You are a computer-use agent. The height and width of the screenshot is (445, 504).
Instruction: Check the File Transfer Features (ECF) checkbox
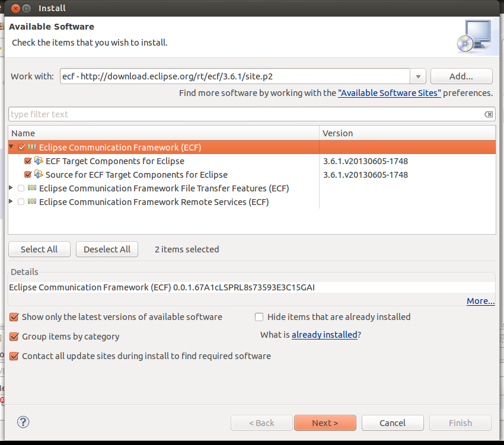tap(21, 188)
